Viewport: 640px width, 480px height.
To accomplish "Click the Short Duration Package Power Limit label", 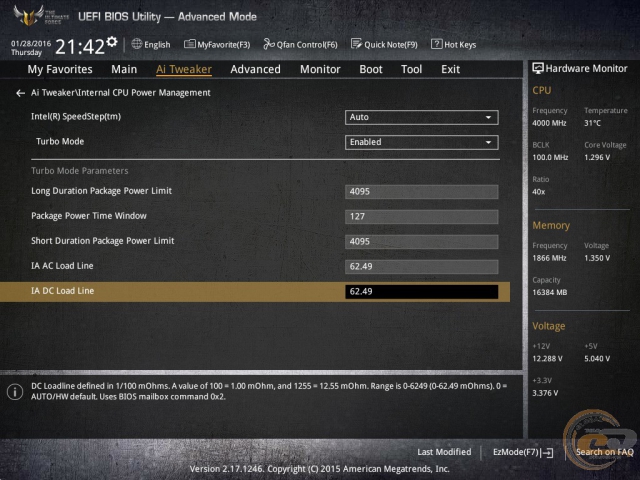I will 102,241.
